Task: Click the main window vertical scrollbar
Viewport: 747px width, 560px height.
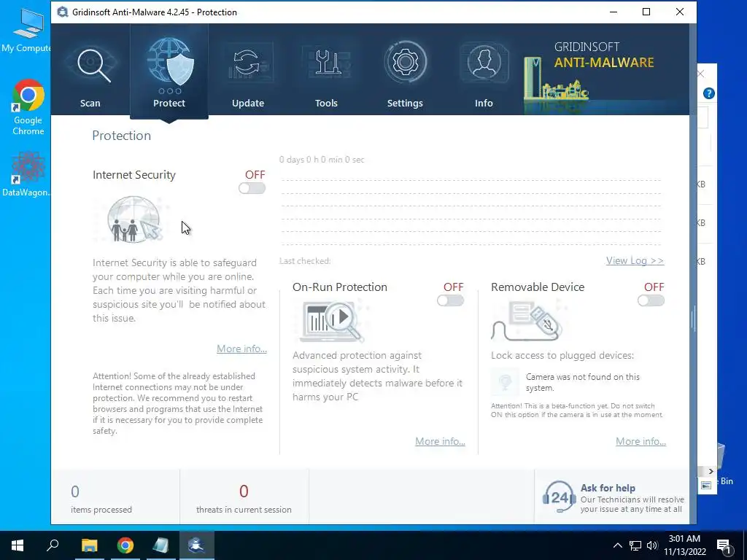Action: 693,319
